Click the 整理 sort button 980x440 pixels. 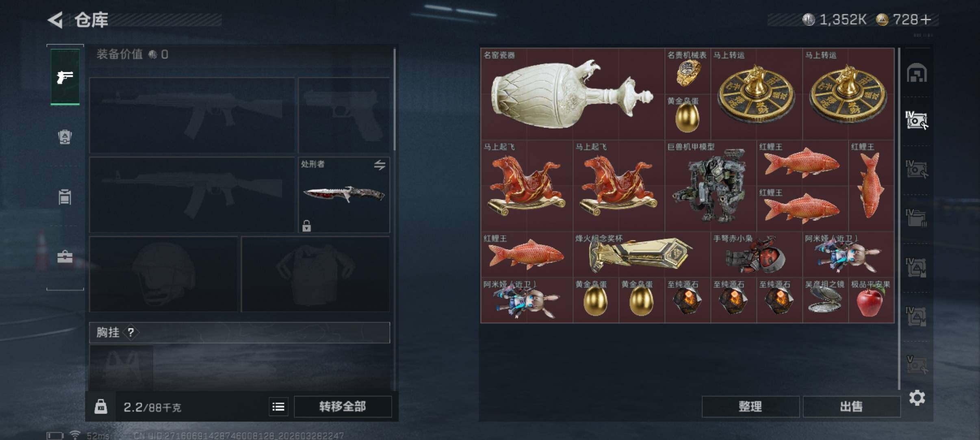coord(750,407)
